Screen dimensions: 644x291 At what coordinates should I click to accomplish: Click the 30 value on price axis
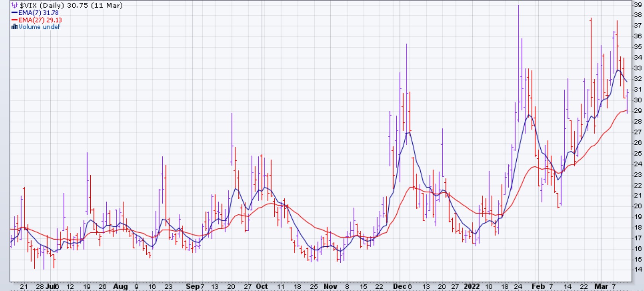coord(638,100)
